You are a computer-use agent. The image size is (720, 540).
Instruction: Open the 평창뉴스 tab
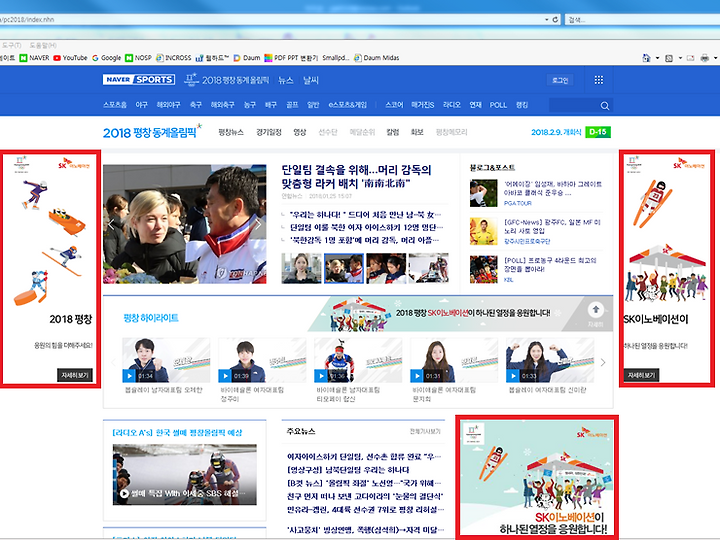tap(231, 132)
